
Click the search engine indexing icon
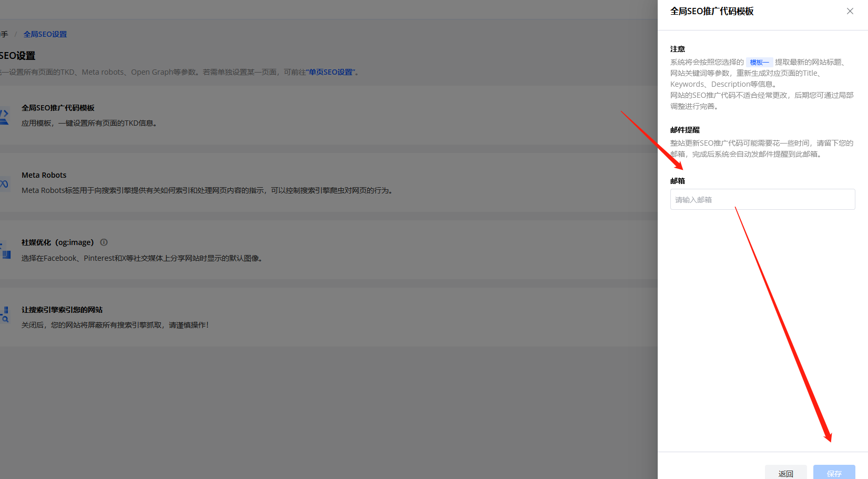click(5, 314)
